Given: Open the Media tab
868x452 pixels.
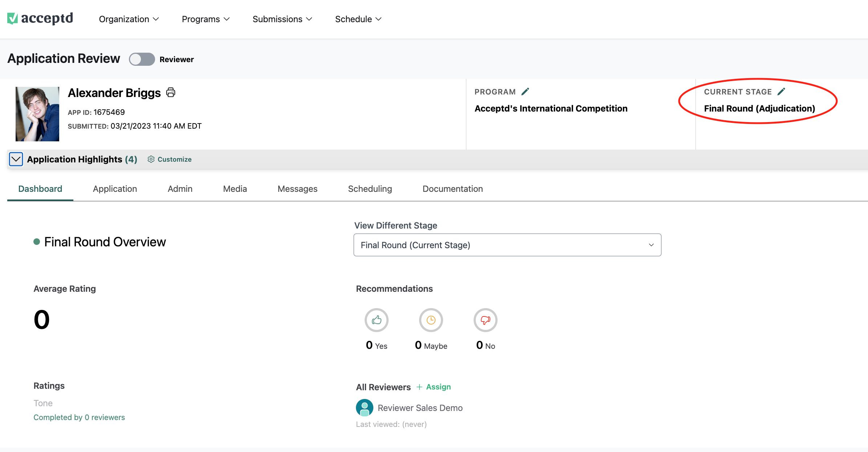Looking at the screenshot, I should coord(235,189).
